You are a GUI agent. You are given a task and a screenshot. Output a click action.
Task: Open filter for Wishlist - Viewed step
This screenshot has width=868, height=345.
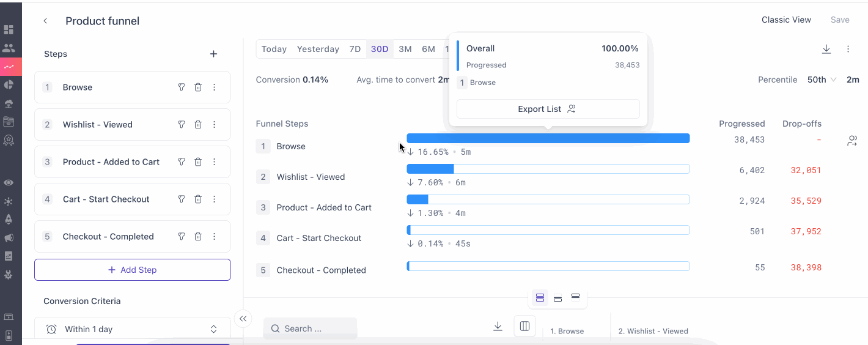click(x=182, y=125)
